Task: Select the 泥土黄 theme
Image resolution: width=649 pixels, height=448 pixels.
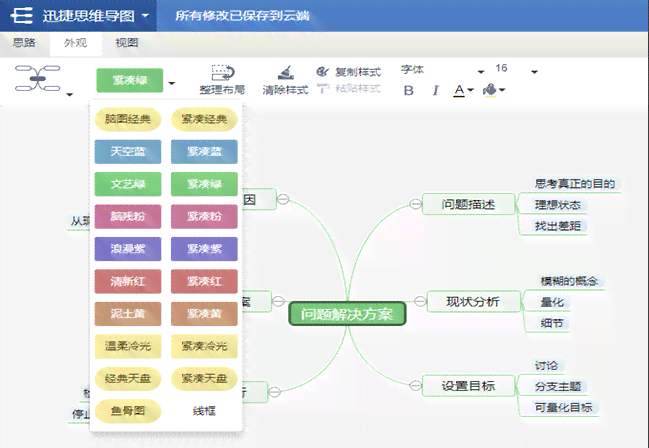Action: click(x=128, y=313)
